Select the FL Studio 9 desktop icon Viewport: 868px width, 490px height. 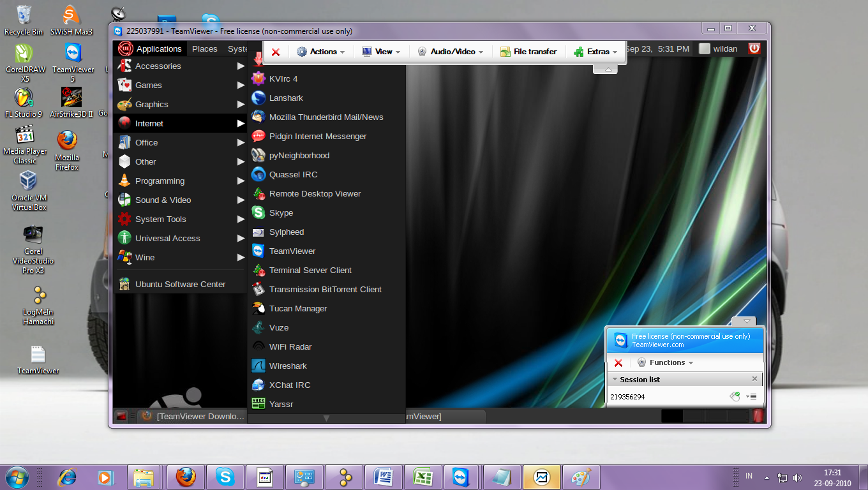(24, 103)
